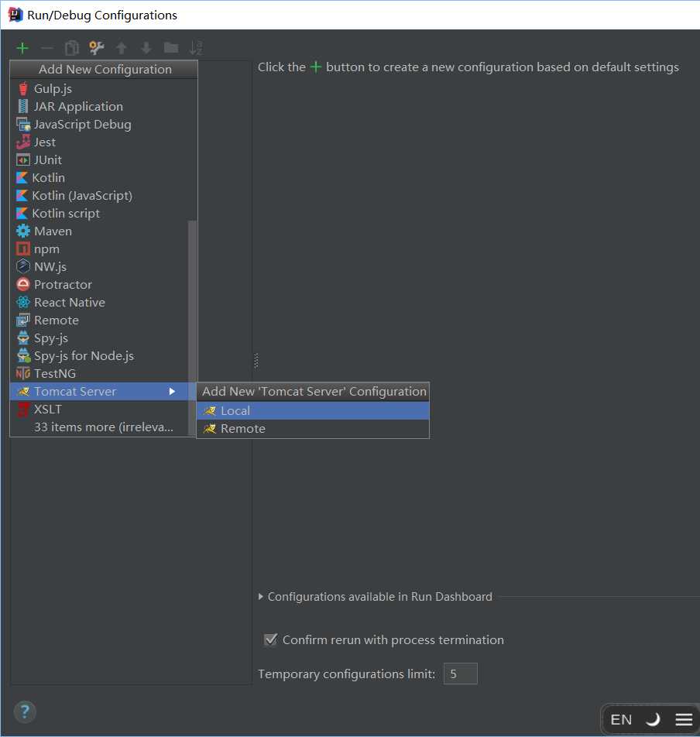Expand Configurations available in Run Dashboard
This screenshot has height=737, width=700.
261,596
